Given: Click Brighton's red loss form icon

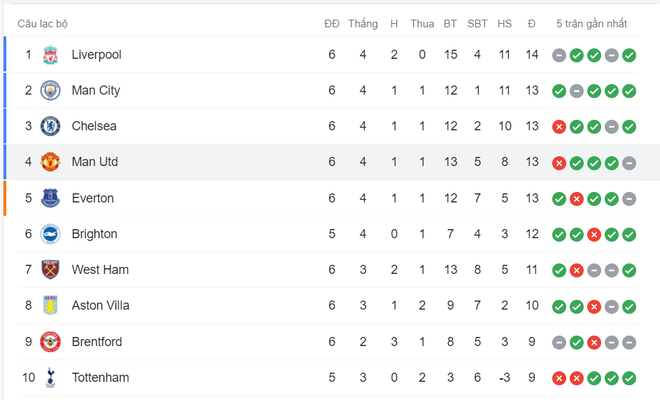Looking at the screenshot, I should tap(594, 235).
